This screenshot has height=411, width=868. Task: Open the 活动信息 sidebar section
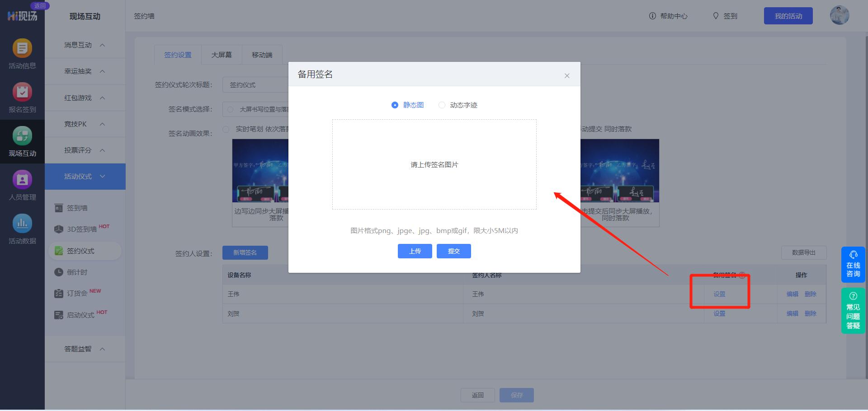pos(22,54)
